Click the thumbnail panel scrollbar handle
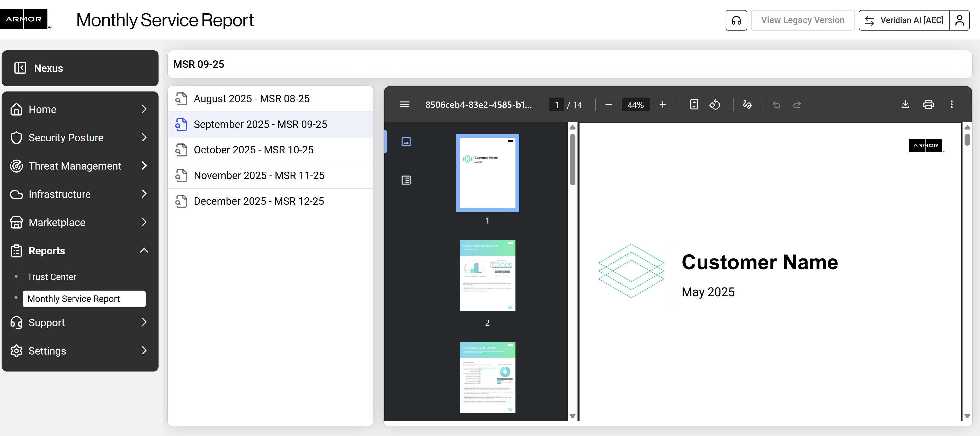Screen dimensions: 980x436 click(x=572, y=160)
